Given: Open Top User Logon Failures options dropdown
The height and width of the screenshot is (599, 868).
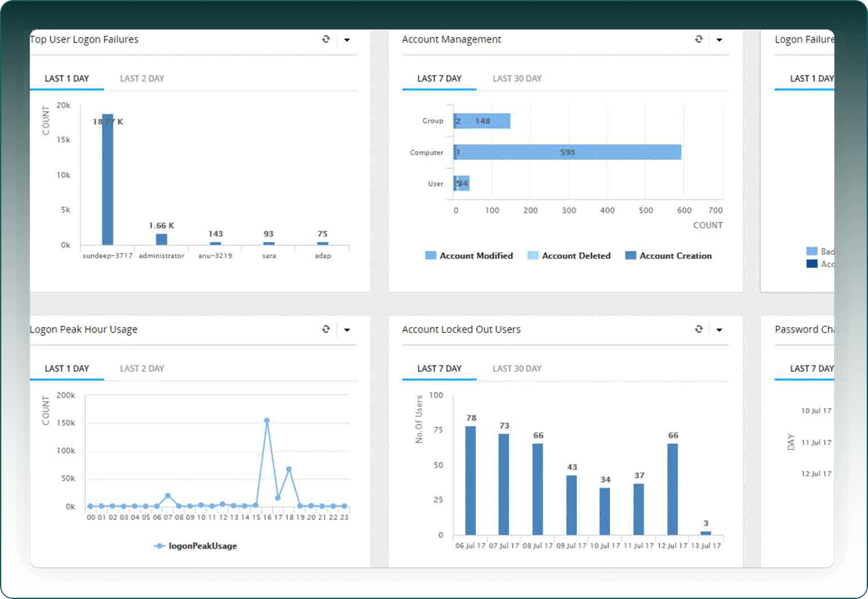Looking at the screenshot, I should pos(347,40).
